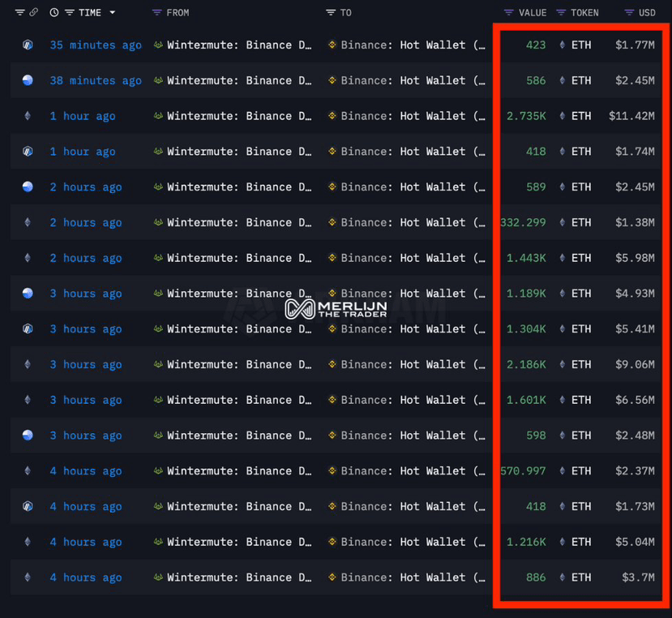Click the 332.299 value cell

coord(524,222)
